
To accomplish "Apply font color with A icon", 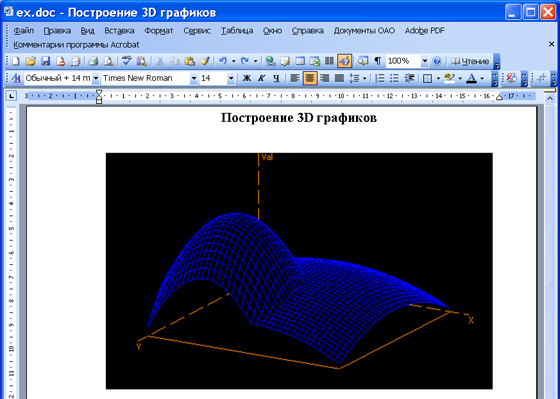I will click(x=472, y=78).
